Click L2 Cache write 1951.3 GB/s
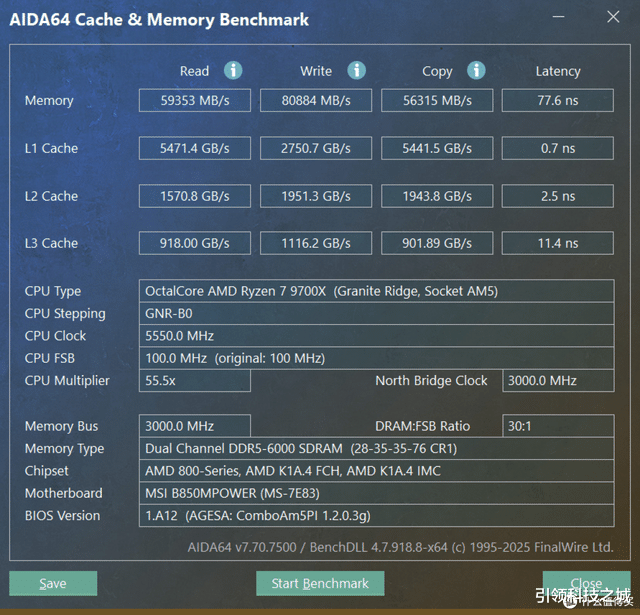640x615 pixels. point(316,196)
